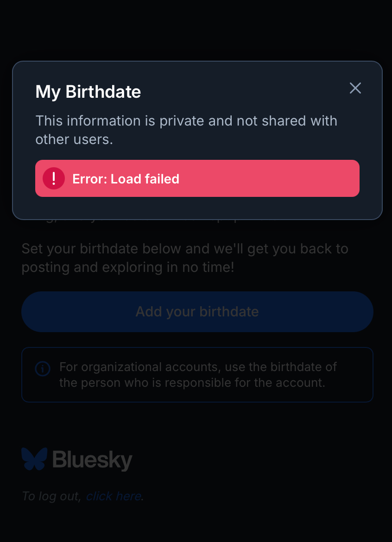The image size is (392, 542).
Task: Click the info circle icon
Action: [x=43, y=369]
